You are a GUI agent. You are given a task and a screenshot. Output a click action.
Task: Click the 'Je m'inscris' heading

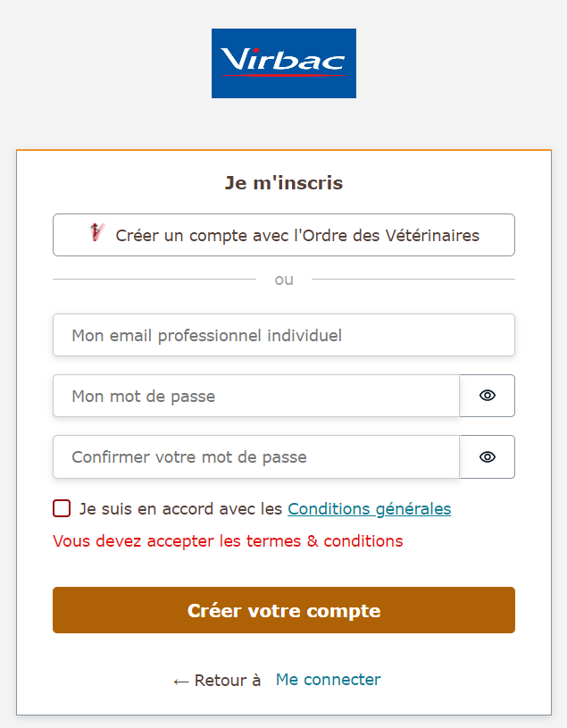click(x=283, y=182)
